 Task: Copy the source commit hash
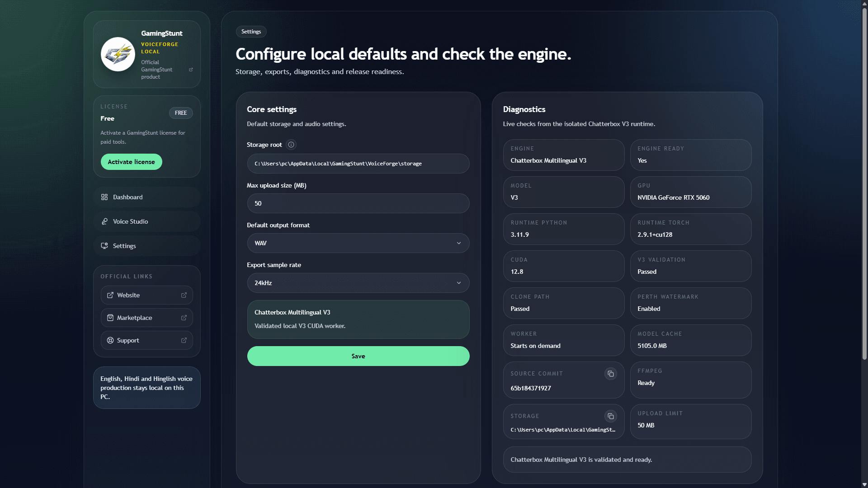point(610,374)
